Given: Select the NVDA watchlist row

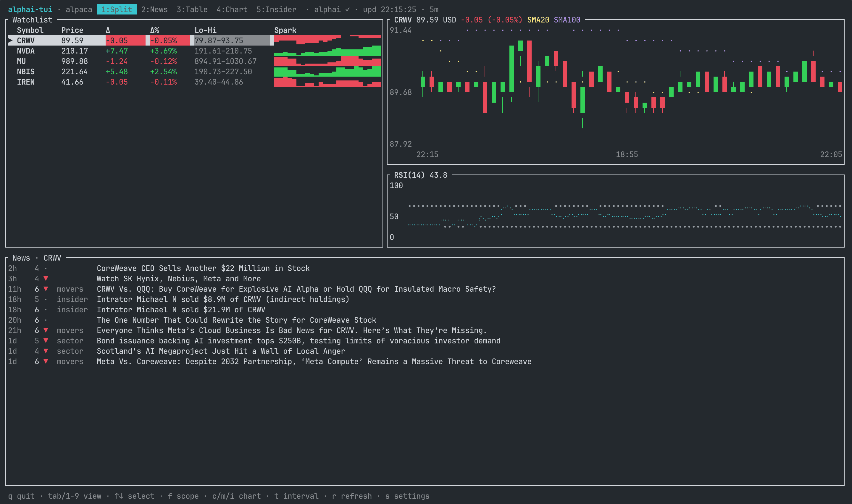Looking at the screenshot, I should pyautogui.click(x=194, y=51).
